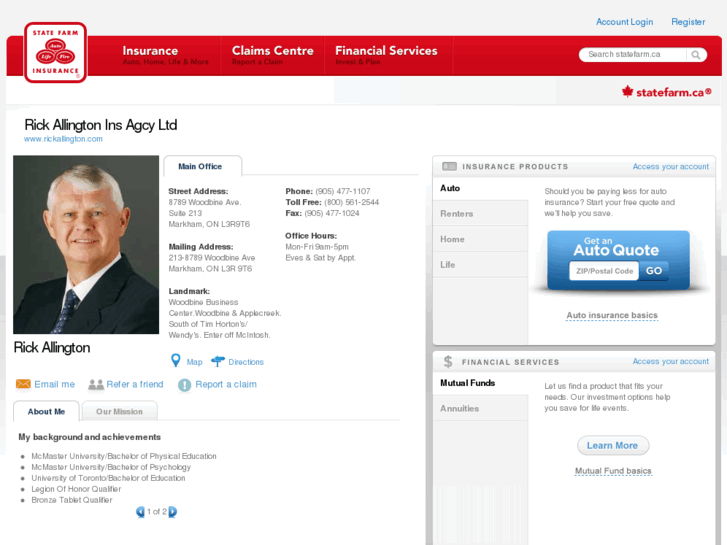Open the Financial Services menu
The height and width of the screenshot is (545, 727).
pos(386,55)
